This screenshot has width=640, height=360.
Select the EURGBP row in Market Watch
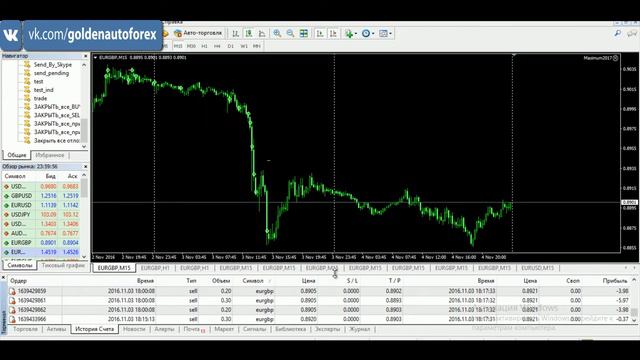tap(41, 243)
